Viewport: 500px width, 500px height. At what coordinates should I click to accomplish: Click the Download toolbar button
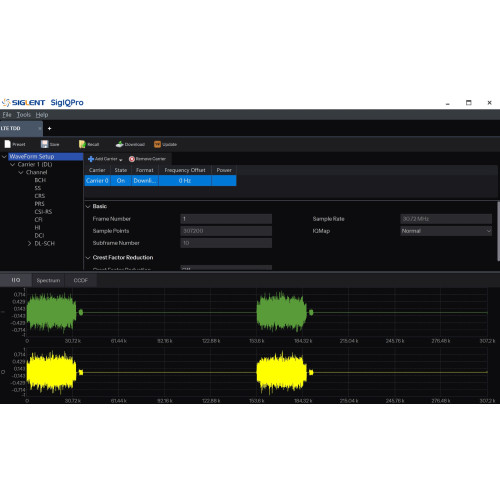[130, 144]
